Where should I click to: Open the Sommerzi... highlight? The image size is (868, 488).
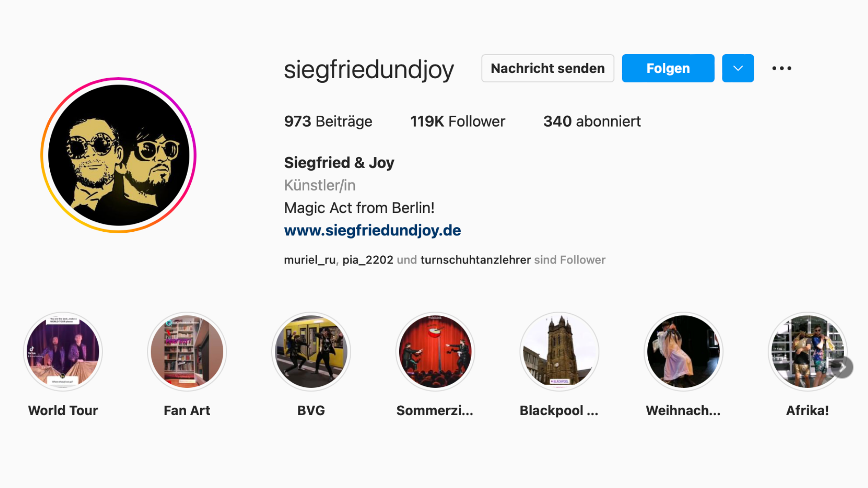[x=435, y=352]
